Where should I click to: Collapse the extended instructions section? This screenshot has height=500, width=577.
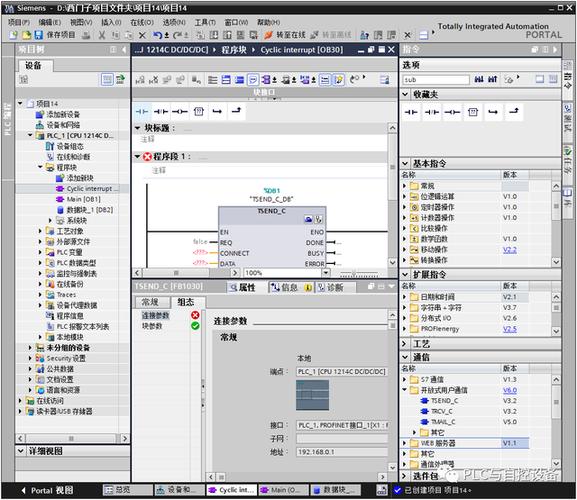tap(405, 274)
